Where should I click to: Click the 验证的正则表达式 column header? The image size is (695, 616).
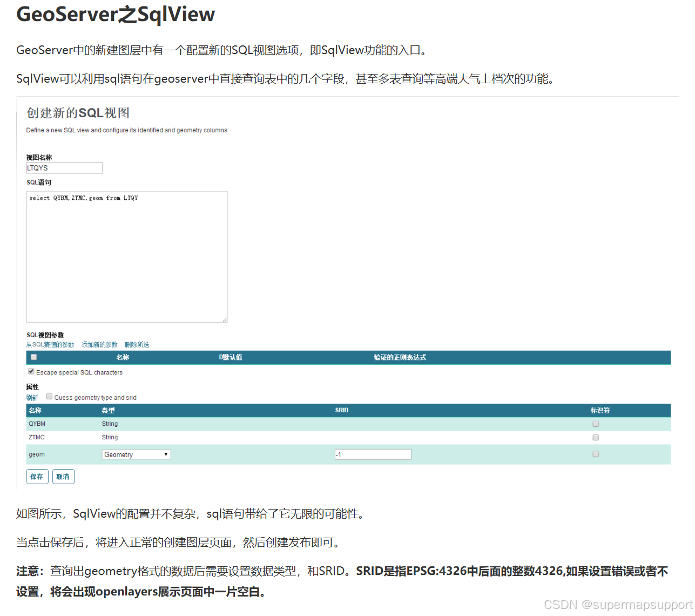pyautogui.click(x=400, y=357)
